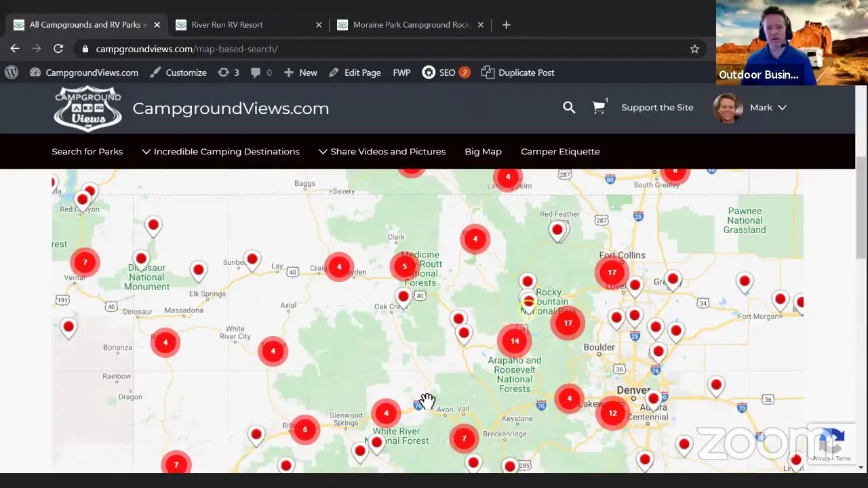The width and height of the screenshot is (868, 488).
Task: Click pin marker near Red Feather Lakes
Action: tap(557, 231)
